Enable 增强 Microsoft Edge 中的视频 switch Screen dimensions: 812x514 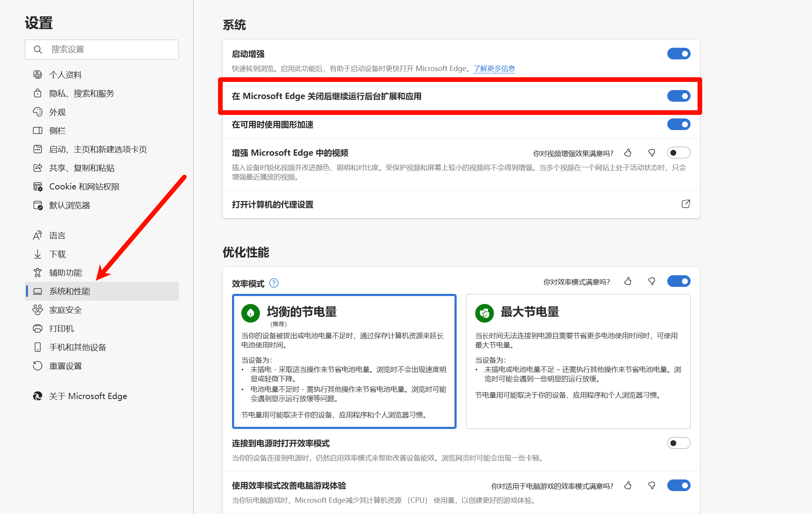pyautogui.click(x=679, y=153)
